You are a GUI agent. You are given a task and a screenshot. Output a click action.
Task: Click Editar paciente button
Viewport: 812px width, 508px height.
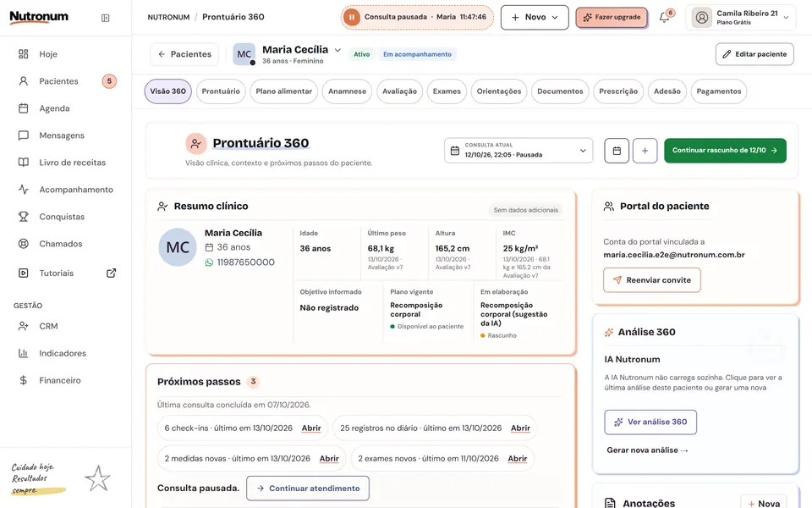click(754, 54)
